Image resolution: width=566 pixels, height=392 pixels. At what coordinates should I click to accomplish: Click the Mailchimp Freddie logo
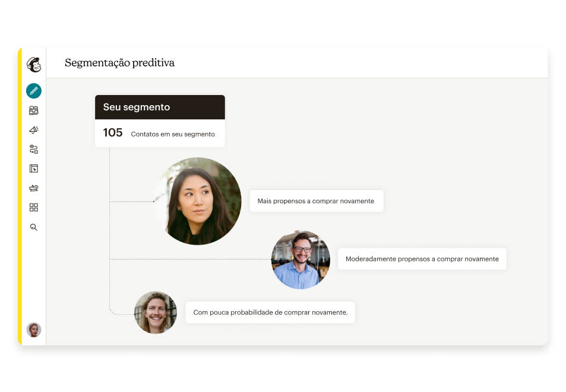(x=34, y=65)
